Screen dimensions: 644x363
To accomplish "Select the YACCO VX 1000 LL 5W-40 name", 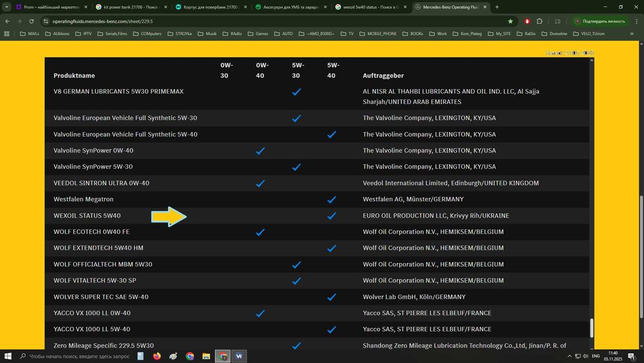I will 91,329.
